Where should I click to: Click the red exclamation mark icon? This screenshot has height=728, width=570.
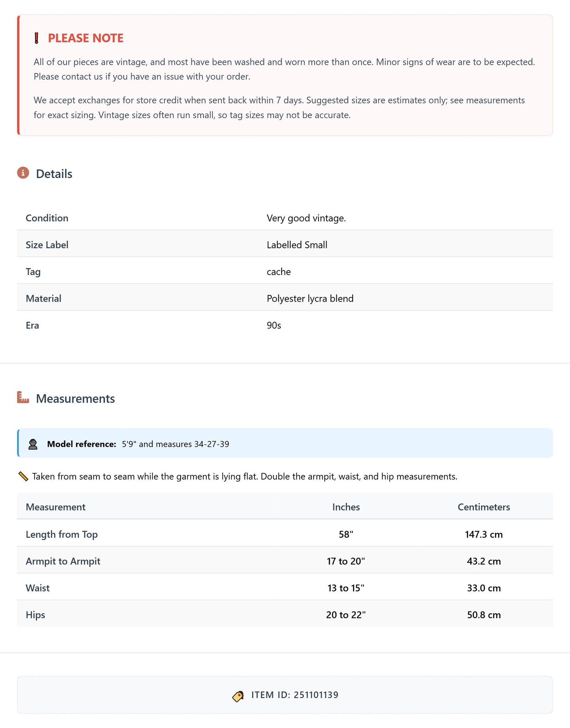point(37,38)
